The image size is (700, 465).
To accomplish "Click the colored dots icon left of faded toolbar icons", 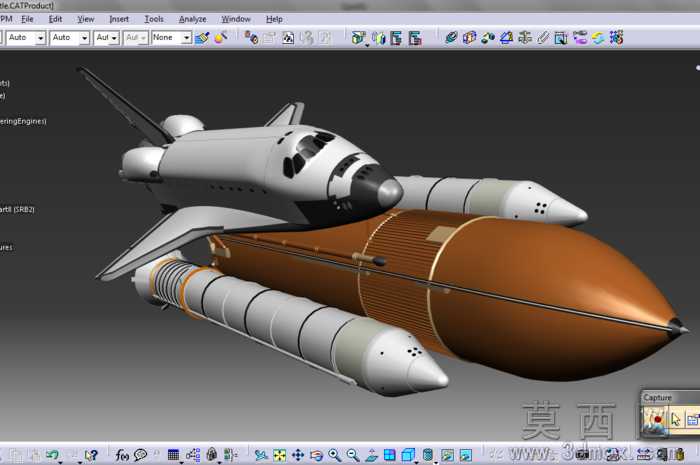I will pos(251,38).
